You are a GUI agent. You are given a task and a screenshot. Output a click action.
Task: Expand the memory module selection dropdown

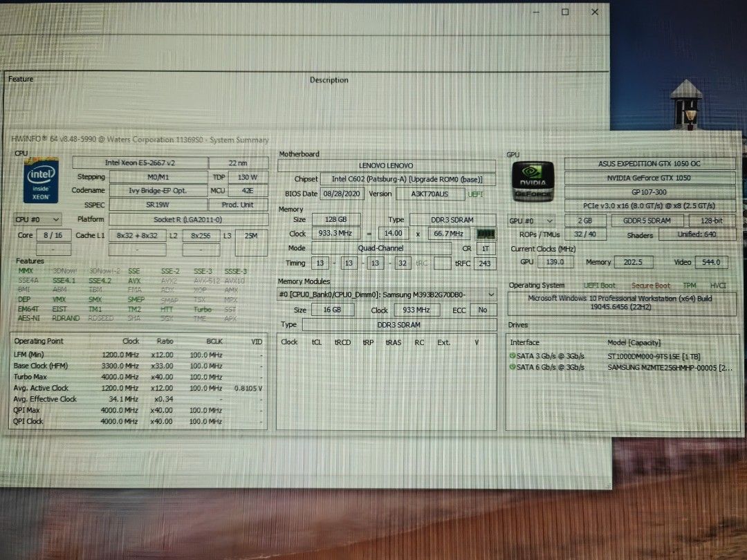pos(387,295)
